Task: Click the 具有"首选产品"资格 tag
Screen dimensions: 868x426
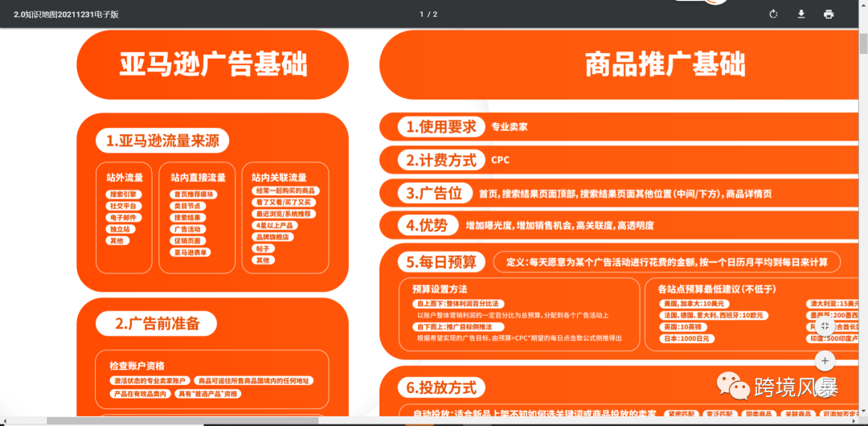Action: click(x=208, y=394)
